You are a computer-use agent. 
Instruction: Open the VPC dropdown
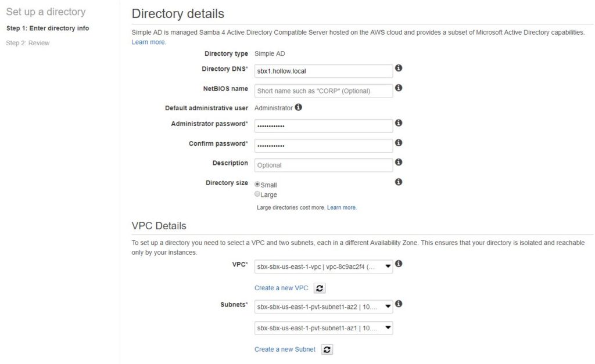[324, 267]
